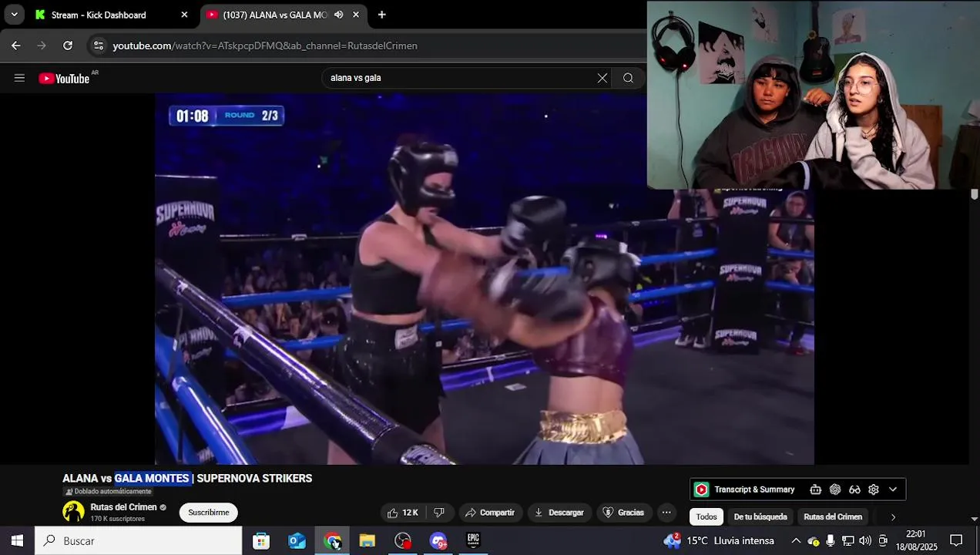Close the Kick Dashboard tab
980x555 pixels.
tap(184, 15)
